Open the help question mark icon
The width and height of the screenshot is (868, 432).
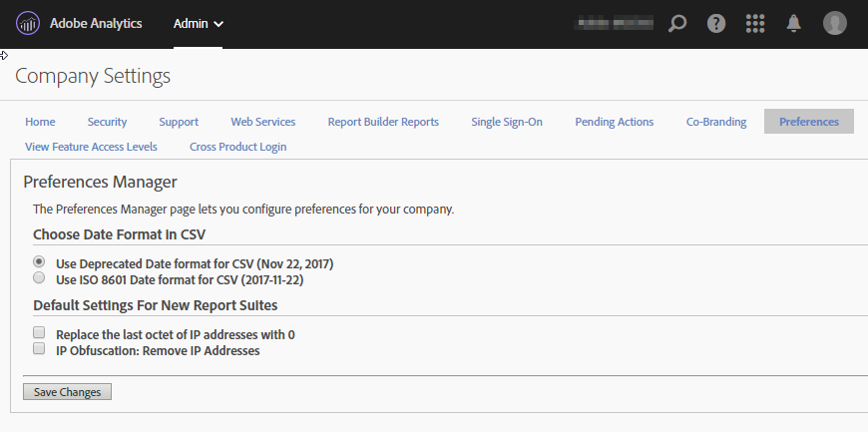pos(716,24)
